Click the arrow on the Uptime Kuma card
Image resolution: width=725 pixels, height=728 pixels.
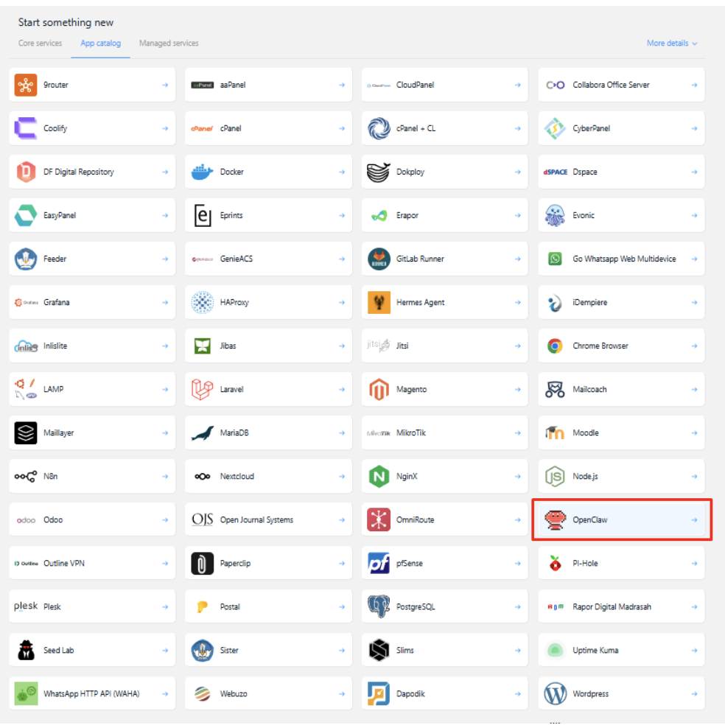pos(694,651)
